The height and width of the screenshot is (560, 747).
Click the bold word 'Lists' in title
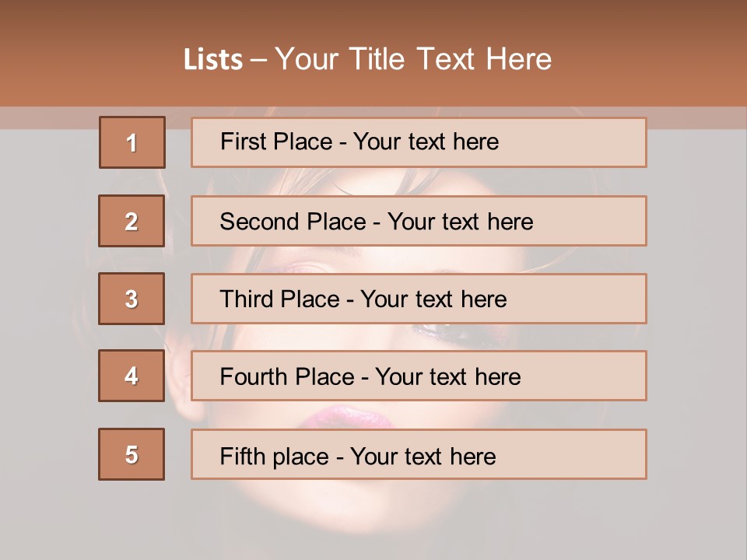pyautogui.click(x=213, y=60)
